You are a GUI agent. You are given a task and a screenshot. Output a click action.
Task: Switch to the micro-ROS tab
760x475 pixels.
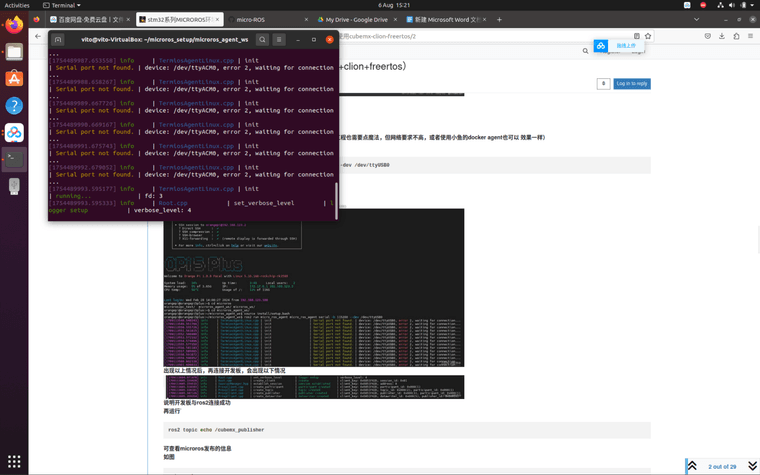pos(267,20)
